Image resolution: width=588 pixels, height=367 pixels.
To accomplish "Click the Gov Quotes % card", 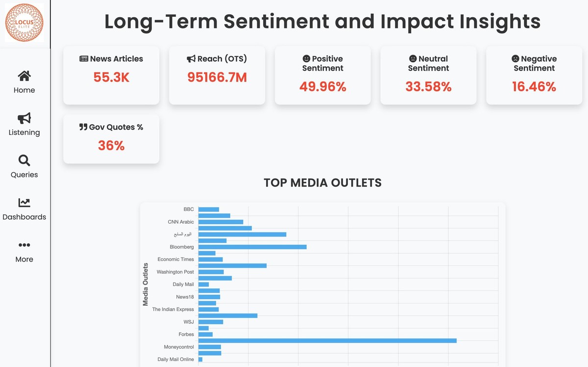I will 111,139.
